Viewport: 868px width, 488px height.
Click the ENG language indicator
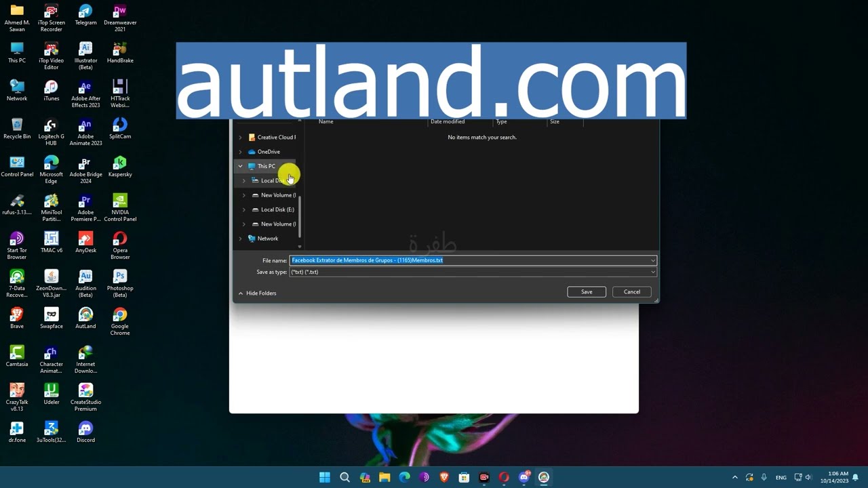(781, 477)
